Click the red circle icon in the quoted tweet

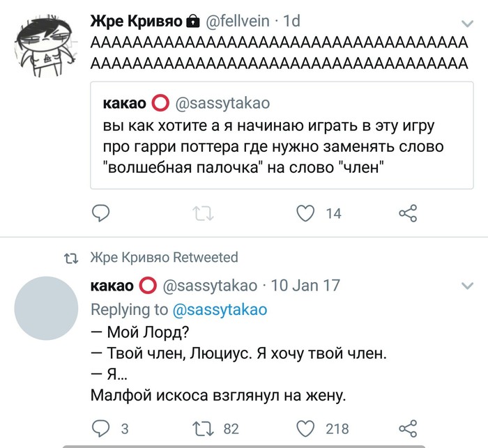160,104
